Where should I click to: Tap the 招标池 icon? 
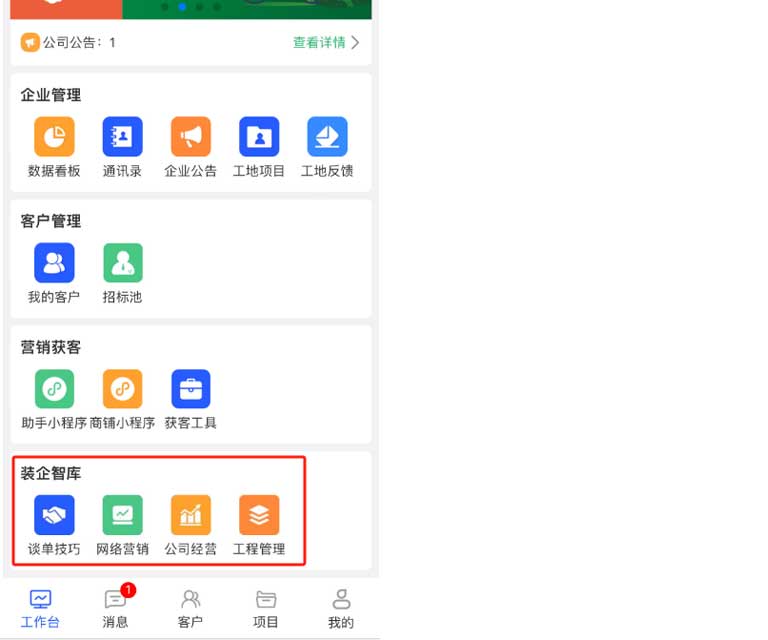pos(122,263)
